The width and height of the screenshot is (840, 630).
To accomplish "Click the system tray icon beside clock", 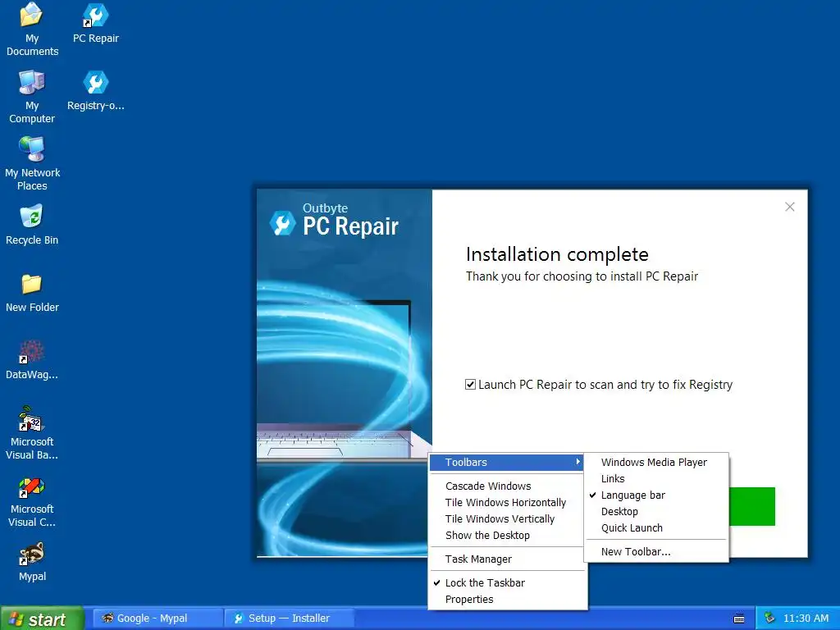I will pos(769,618).
